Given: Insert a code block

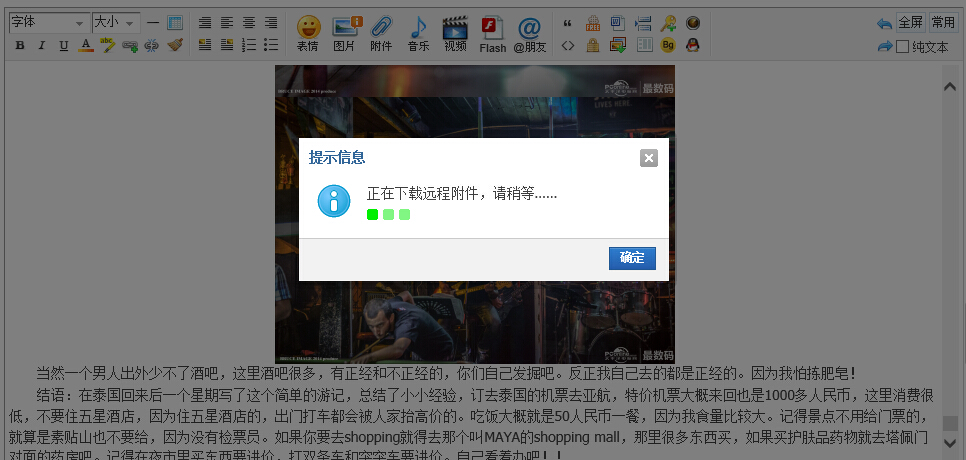Looking at the screenshot, I should tap(567, 45).
